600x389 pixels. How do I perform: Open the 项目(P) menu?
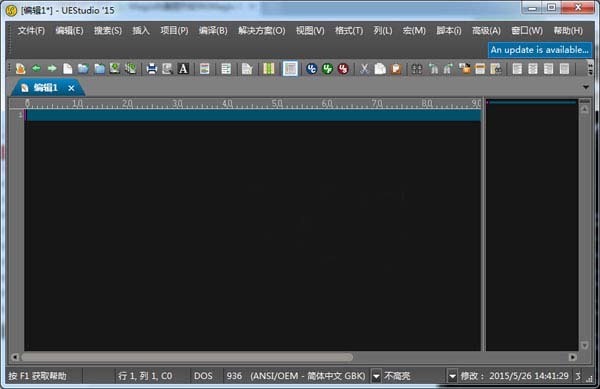click(x=174, y=31)
